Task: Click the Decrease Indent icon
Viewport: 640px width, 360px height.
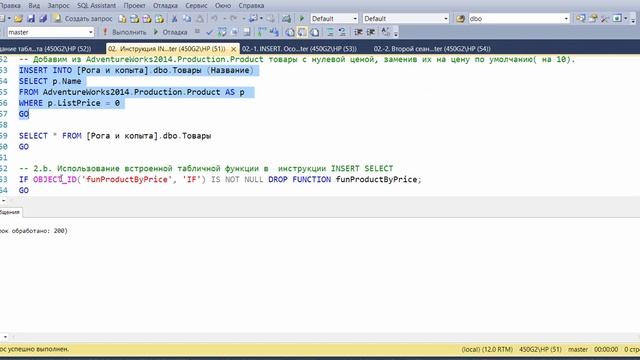Action: coord(358,32)
